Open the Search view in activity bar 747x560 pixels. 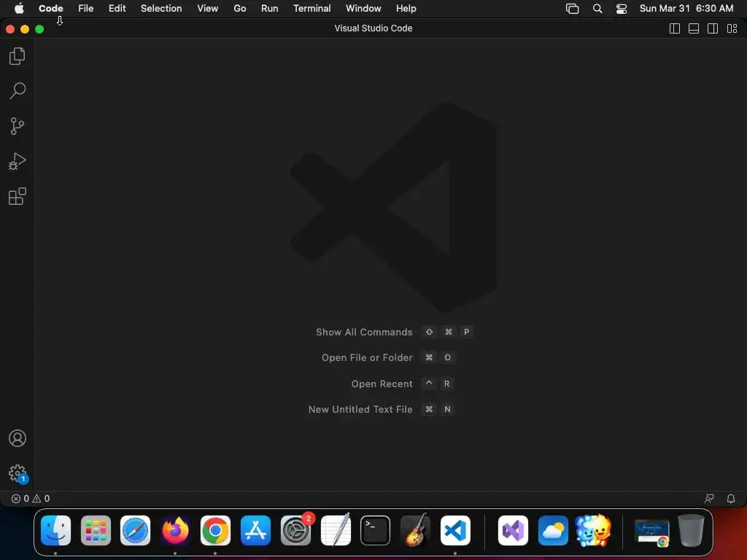point(18,91)
